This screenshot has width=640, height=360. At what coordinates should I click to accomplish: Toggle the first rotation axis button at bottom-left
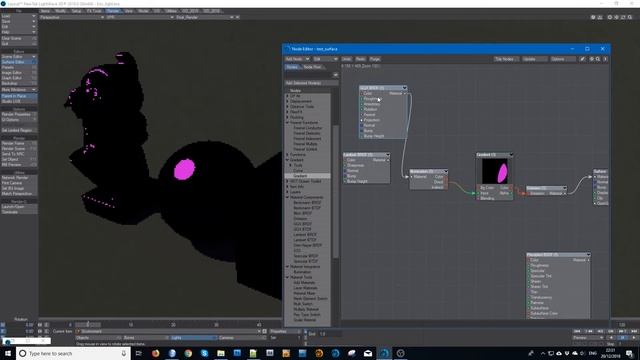pos(3,325)
